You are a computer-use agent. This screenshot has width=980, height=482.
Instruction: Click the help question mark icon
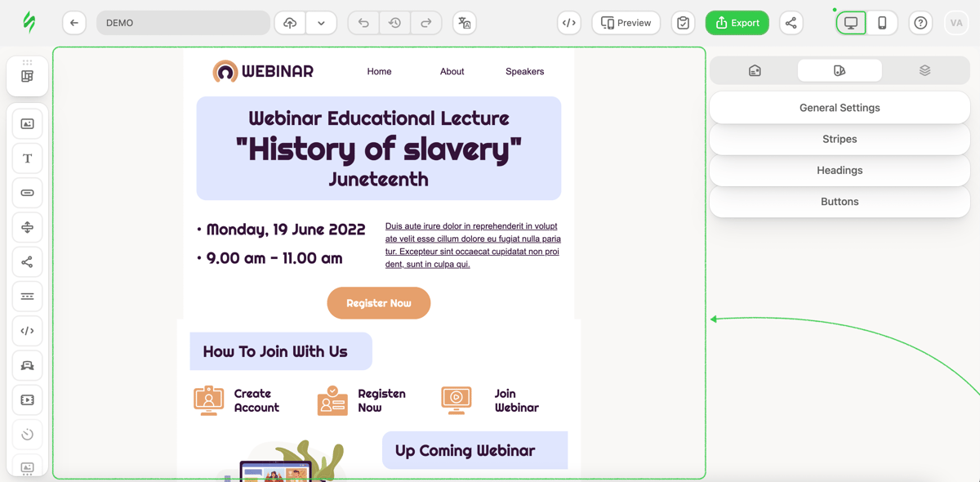click(x=920, y=23)
